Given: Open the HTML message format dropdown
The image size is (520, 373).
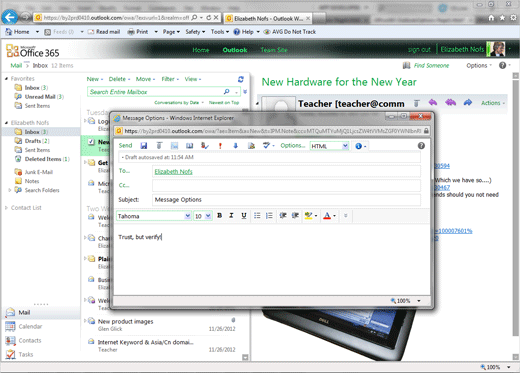Looking at the screenshot, I should click(x=345, y=146).
